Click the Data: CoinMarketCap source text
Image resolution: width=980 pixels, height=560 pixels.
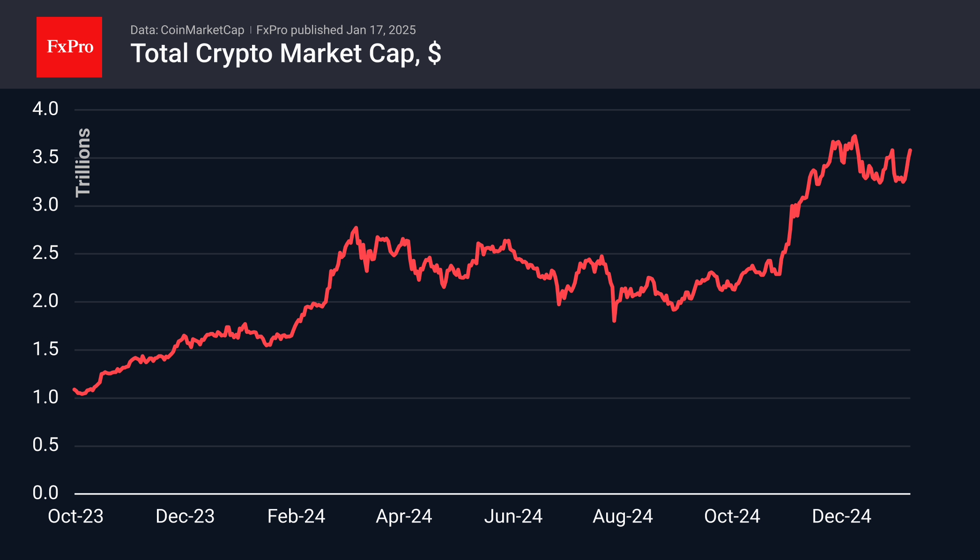click(187, 30)
